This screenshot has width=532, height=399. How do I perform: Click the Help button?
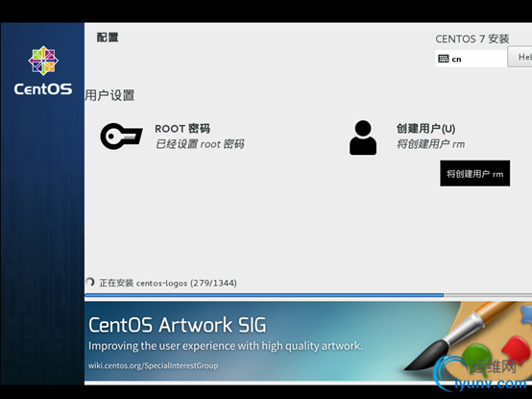point(520,57)
